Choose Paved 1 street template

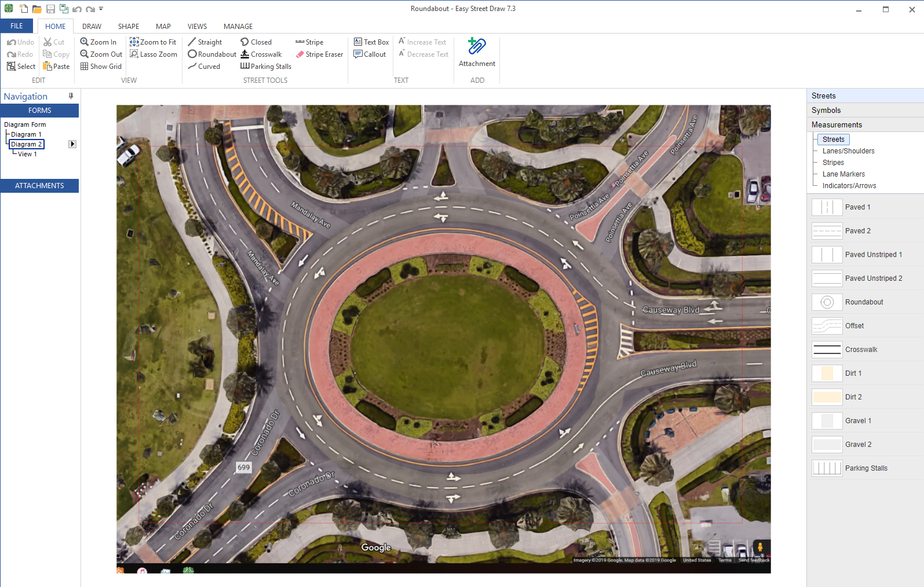[x=865, y=207]
